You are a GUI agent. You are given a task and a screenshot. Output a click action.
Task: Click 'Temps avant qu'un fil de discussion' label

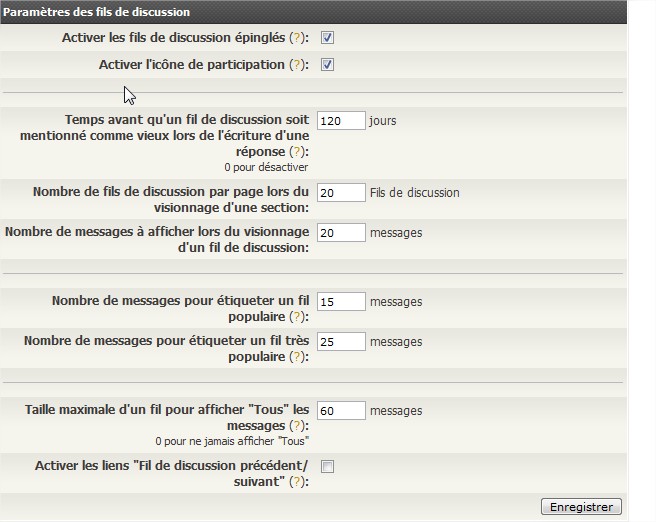click(164, 136)
